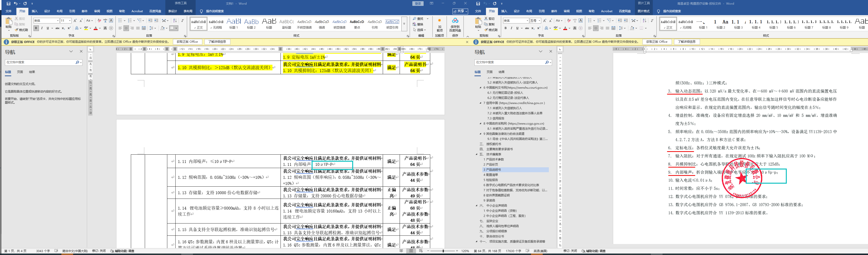Collapse the 五、技术偏离表 heading in navigation
868x255 pixels.
(x=476, y=154)
